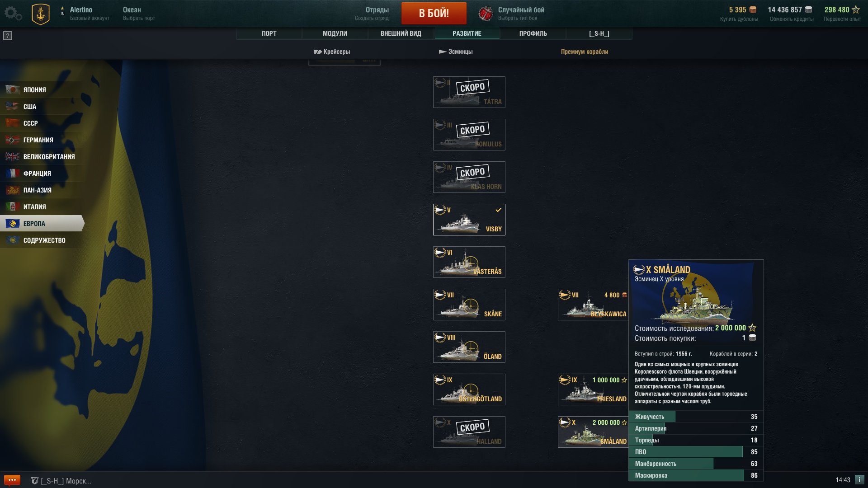The width and height of the screenshot is (868, 488).
Task: Open the orange chat bubble icon
Action: tap(12, 480)
